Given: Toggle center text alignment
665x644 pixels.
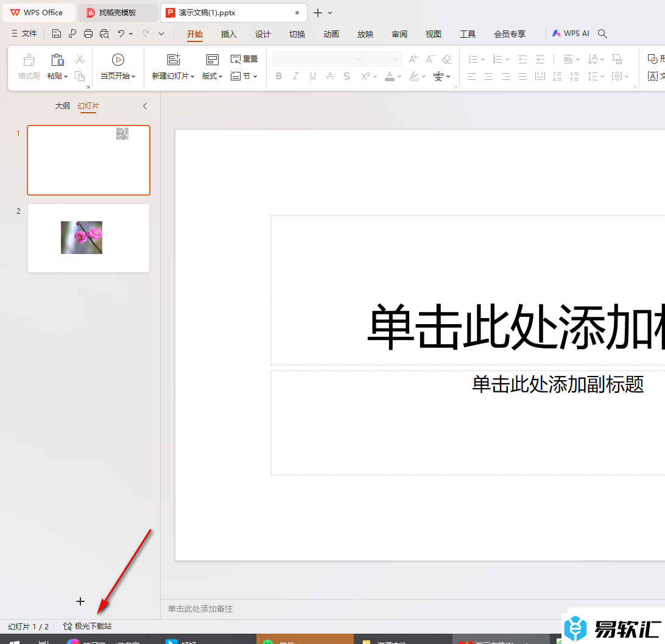Looking at the screenshot, I should (488, 76).
